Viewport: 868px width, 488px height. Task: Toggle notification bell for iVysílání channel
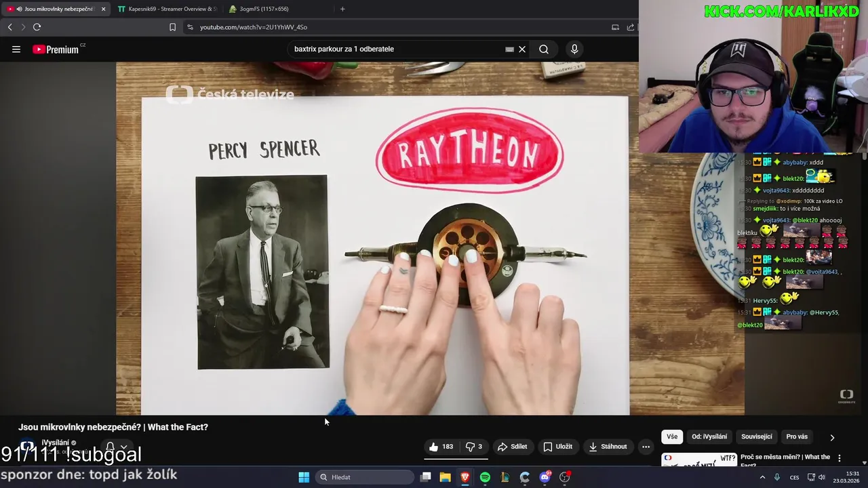(110, 447)
